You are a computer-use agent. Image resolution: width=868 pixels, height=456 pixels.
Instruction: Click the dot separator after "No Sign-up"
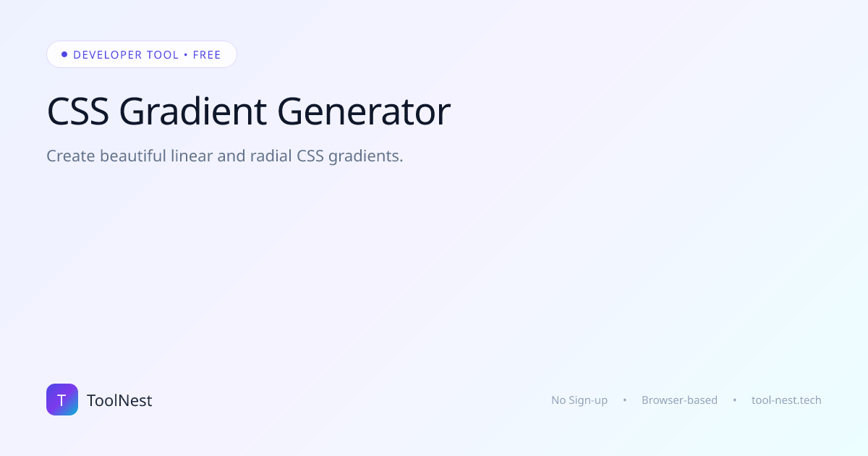tap(625, 400)
